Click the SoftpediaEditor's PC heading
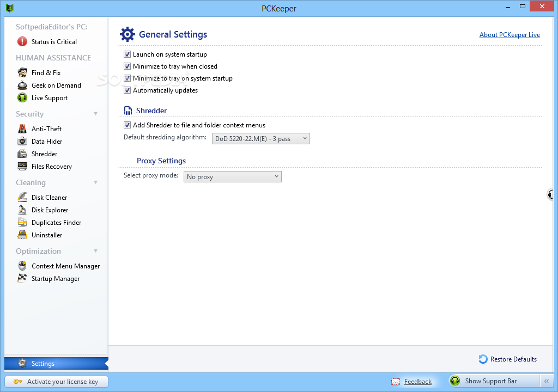Viewport: 558px width, 392px height. (51, 27)
